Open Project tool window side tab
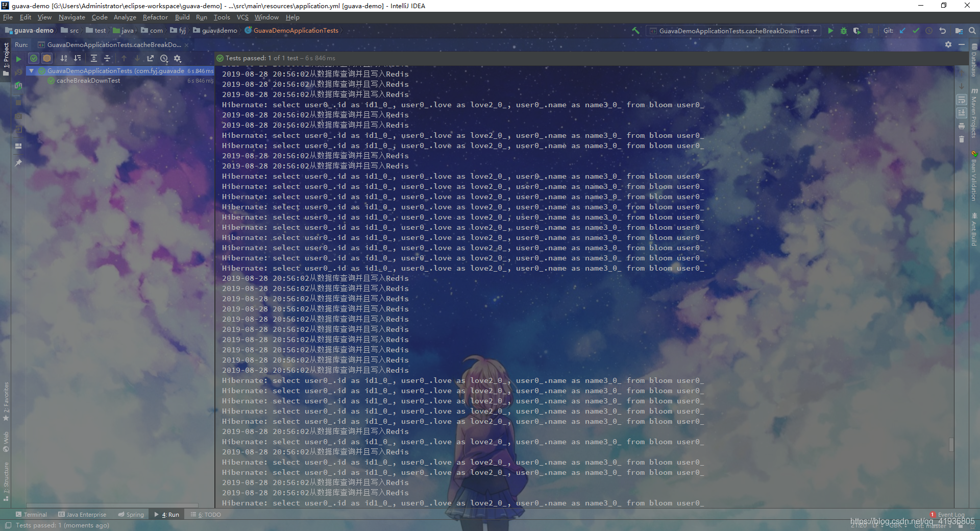 coord(6,59)
